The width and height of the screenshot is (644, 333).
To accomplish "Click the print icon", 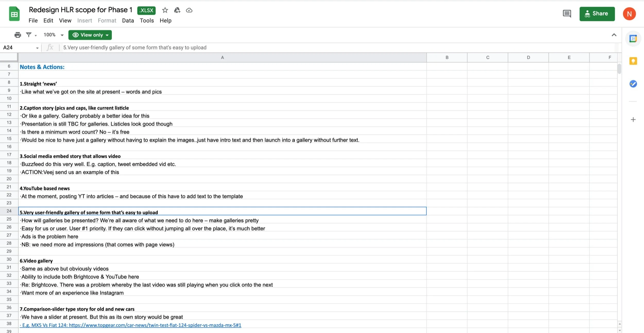I will click(18, 35).
